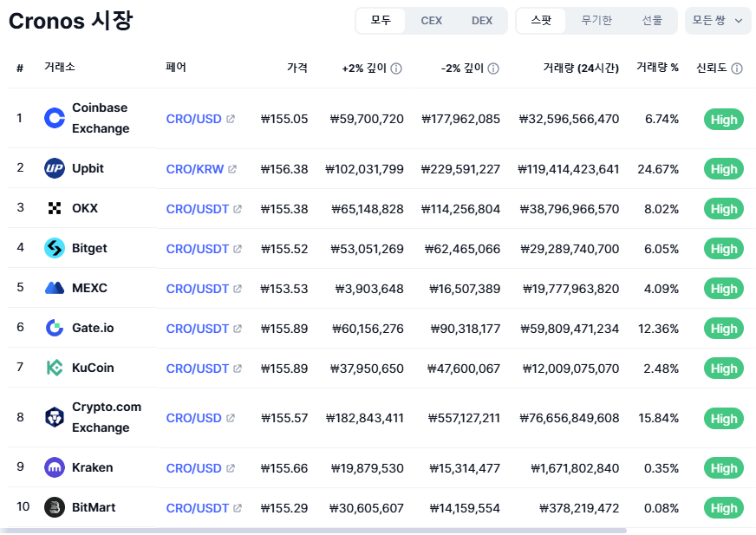
Task: Click external link icon in Coinbase row
Action: [231, 119]
